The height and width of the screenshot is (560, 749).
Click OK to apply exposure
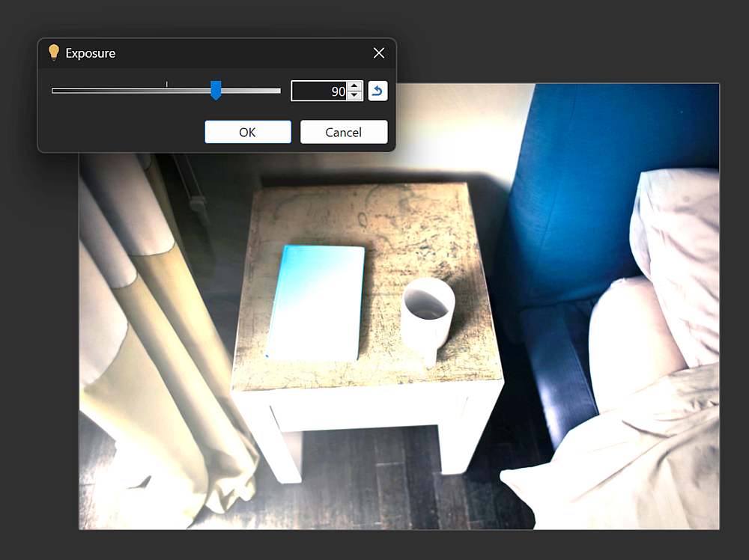click(247, 133)
